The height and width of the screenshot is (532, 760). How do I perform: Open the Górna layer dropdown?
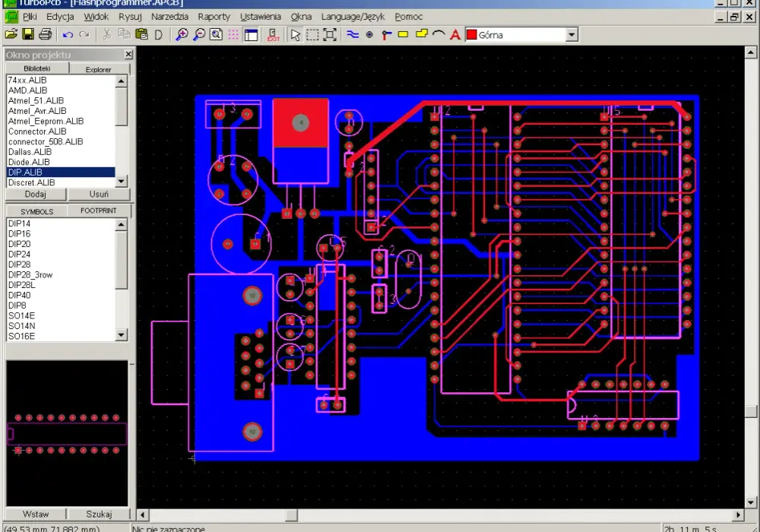[572, 35]
